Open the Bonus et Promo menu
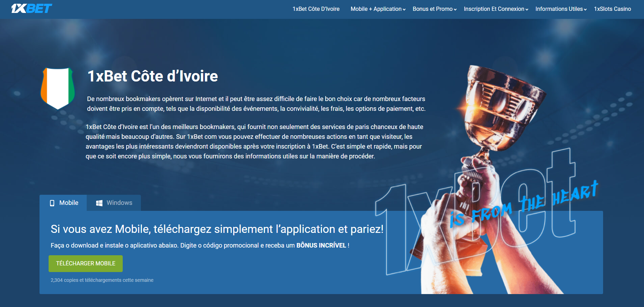Viewport: 644px width, 307px height. (432, 9)
